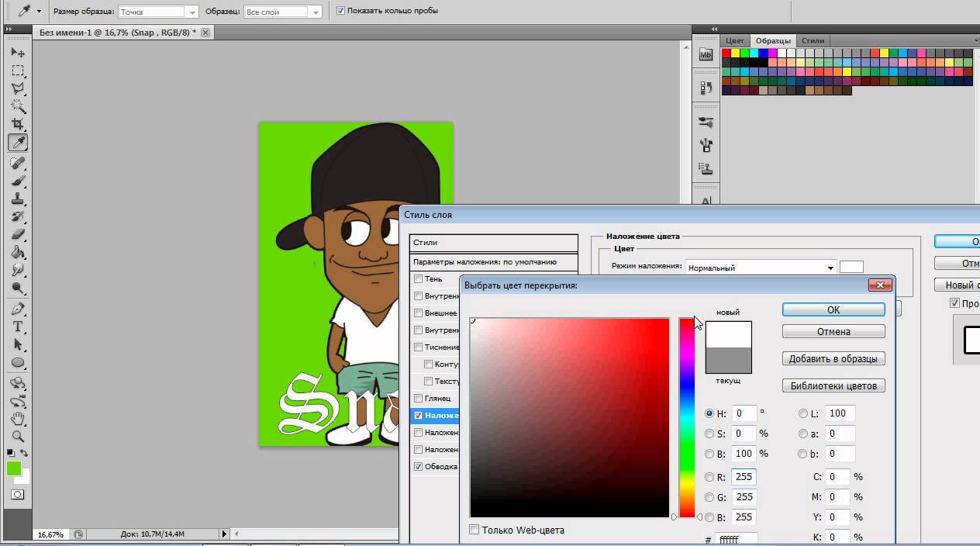This screenshot has width=980, height=546.
Task: Open the Mini Bridge Mb panel icon
Action: coord(706,54)
